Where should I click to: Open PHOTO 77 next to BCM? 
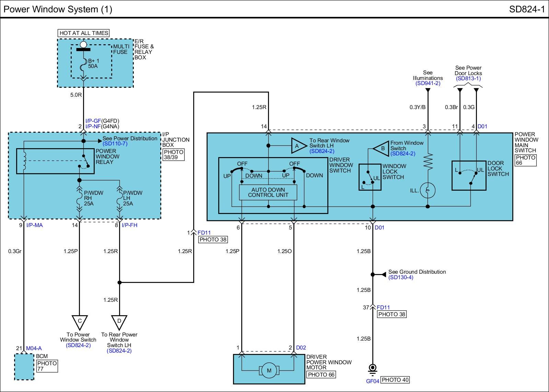coord(47,366)
